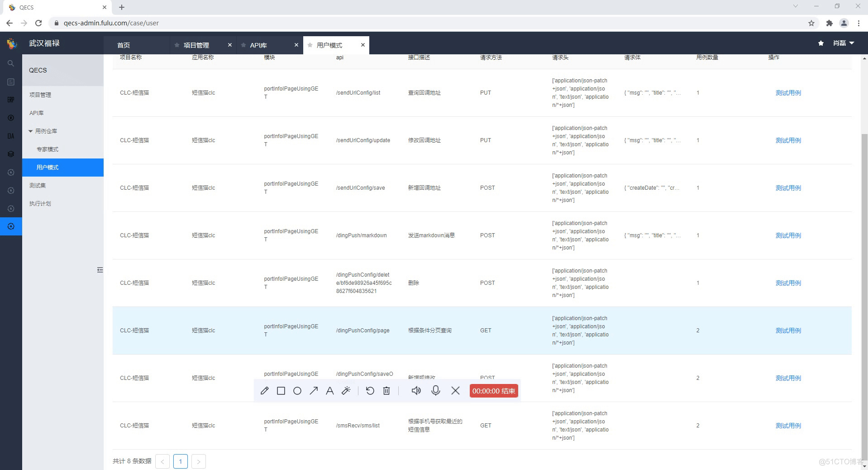Viewport: 868px width, 470px height.
Task: Go back in browser history
Action: pos(10,23)
